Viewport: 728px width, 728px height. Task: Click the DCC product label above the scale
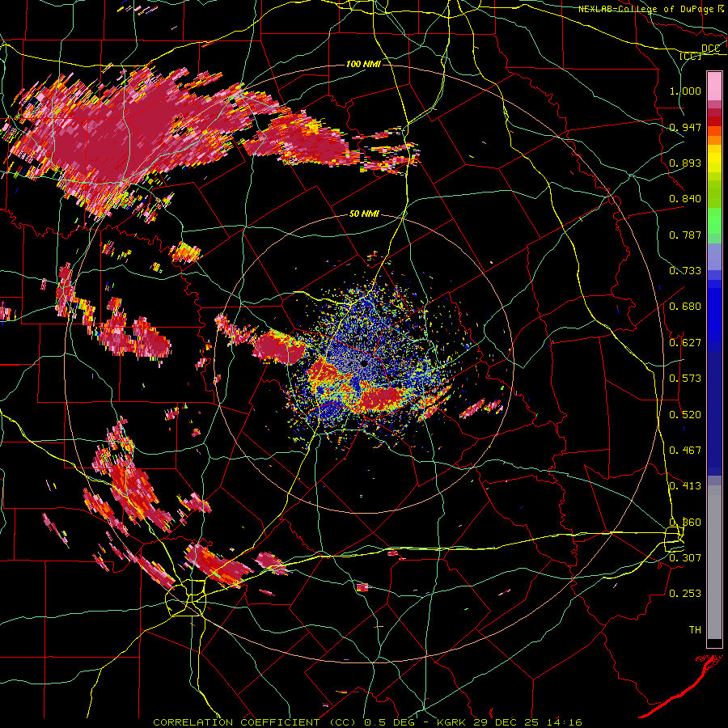(710, 48)
